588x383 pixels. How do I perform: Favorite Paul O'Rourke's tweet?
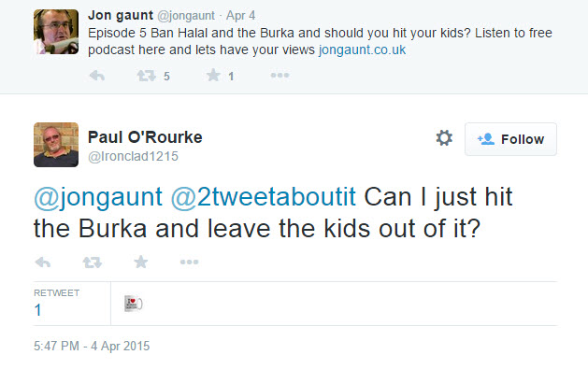point(140,262)
